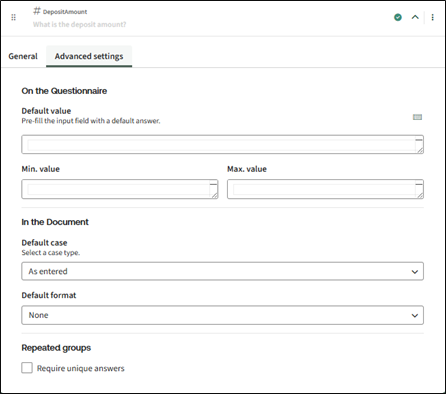Click the green checkmark status icon
The image size is (446, 394).
[398, 17]
